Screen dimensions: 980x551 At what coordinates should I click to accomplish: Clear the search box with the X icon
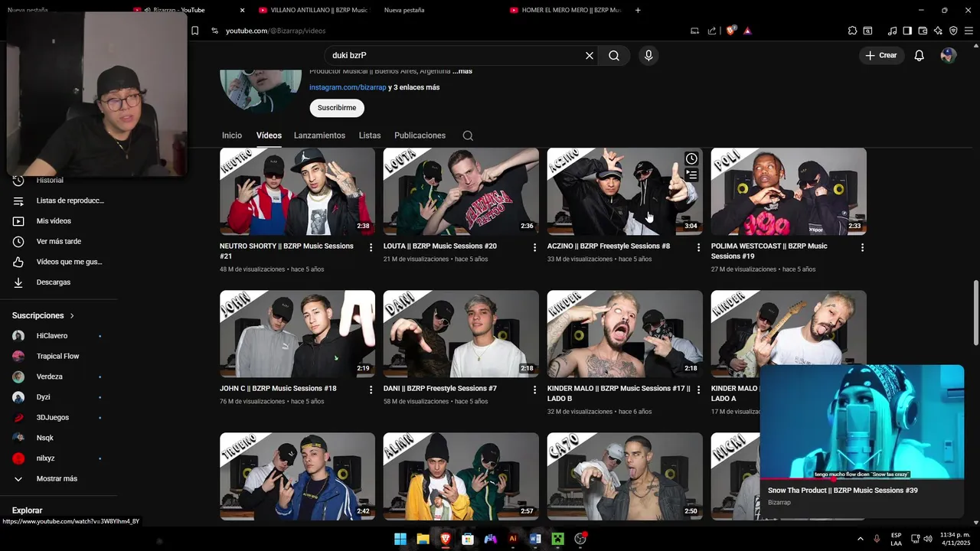coord(590,56)
